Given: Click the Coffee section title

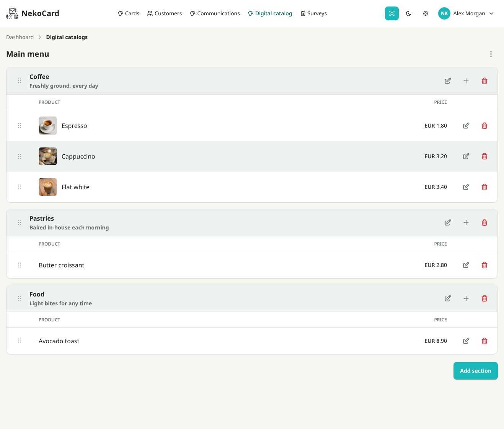Looking at the screenshot, I should click(39, 77).
